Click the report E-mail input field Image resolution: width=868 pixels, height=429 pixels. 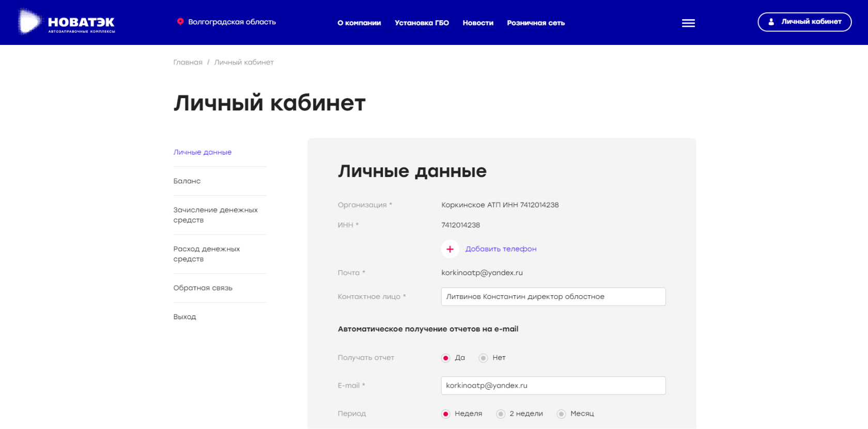coord(553,386)
